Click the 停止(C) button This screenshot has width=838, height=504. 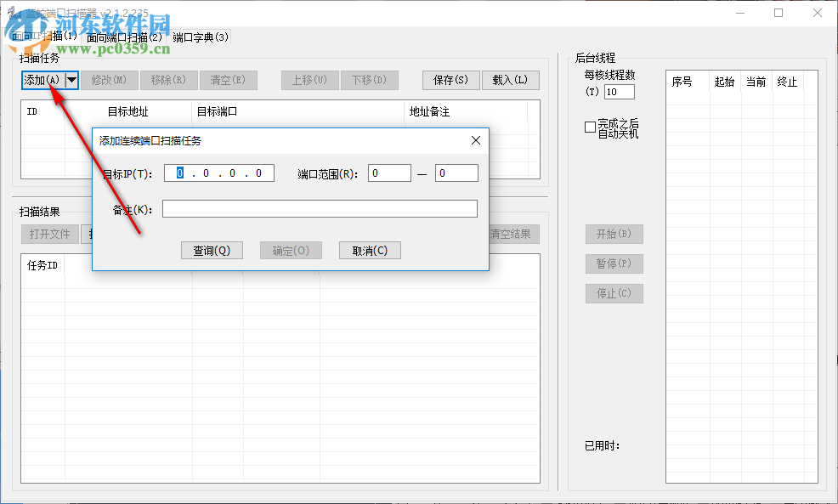[x=614, y=293]
